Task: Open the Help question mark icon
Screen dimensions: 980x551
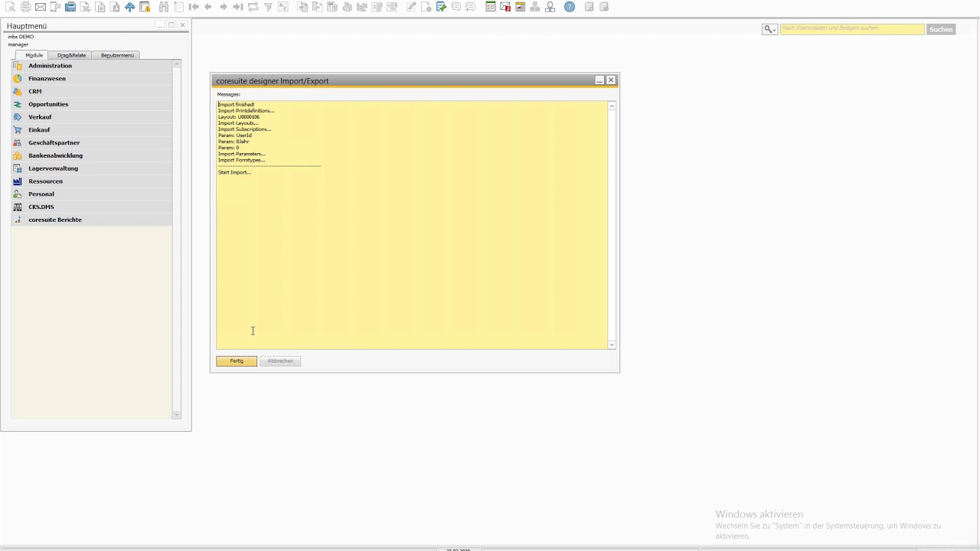Action: [x=570, y=7]
